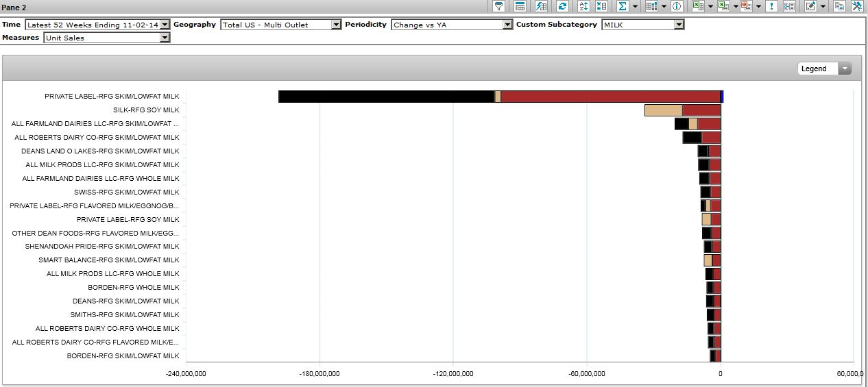
Task: Click the exclamation alert icon
Action: 772,6
